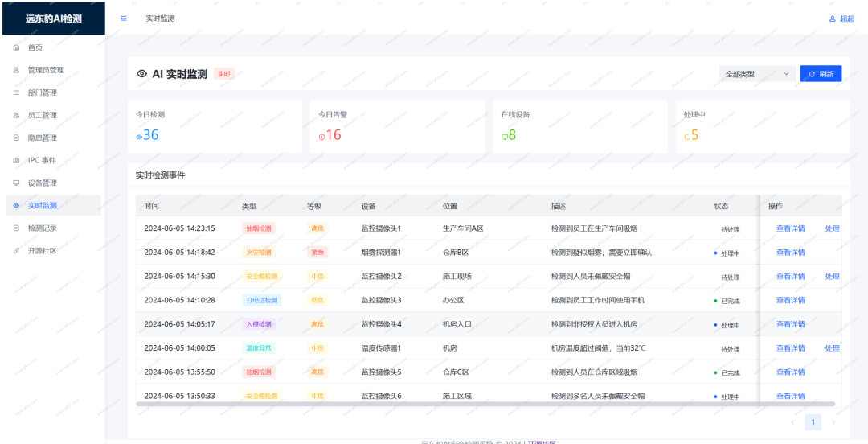Click the 等级 column header
This screenshot has width=868, height=444.
(x=314, y=206)
